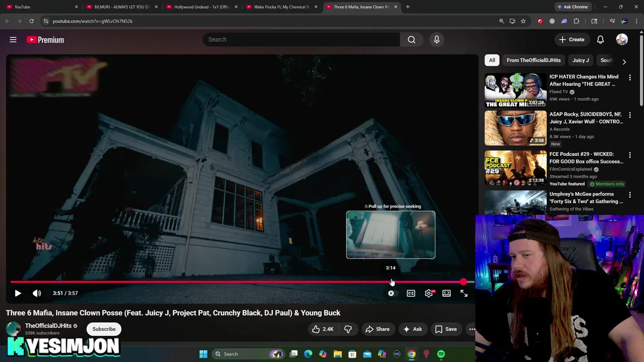
Task: Open options for A$AP Rocky video
Action: tap(629, 115)
